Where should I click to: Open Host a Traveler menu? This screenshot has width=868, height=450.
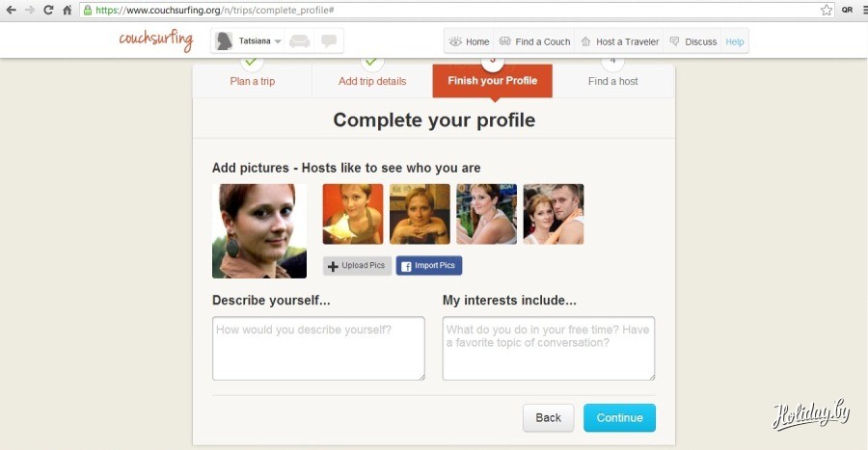[x=619, y=41]
